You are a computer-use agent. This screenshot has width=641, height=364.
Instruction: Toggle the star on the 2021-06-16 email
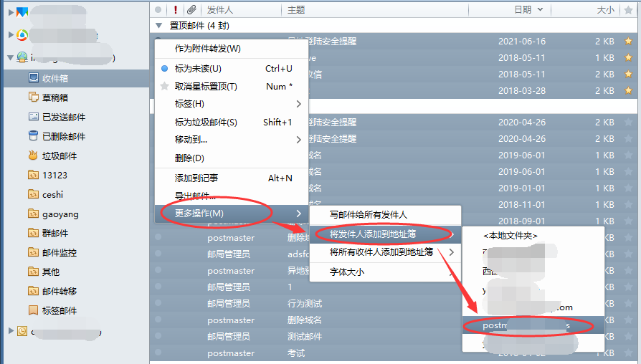(x=629, y=42)
